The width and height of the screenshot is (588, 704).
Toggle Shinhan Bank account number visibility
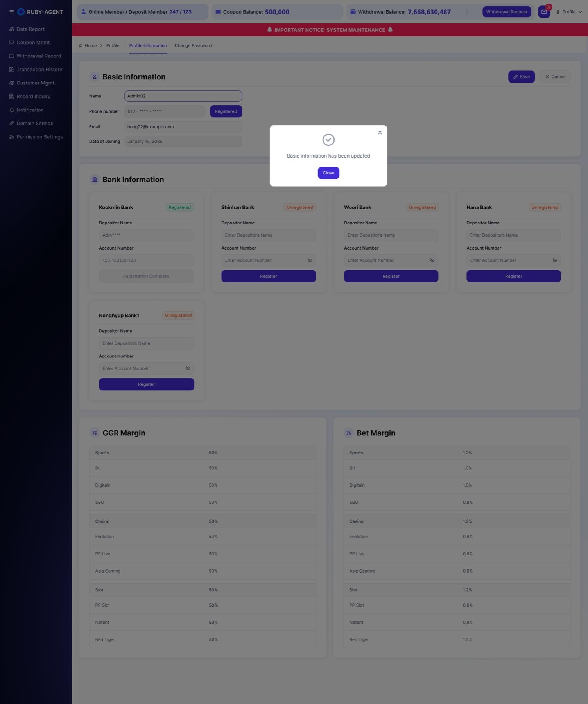tap(310, 260)
